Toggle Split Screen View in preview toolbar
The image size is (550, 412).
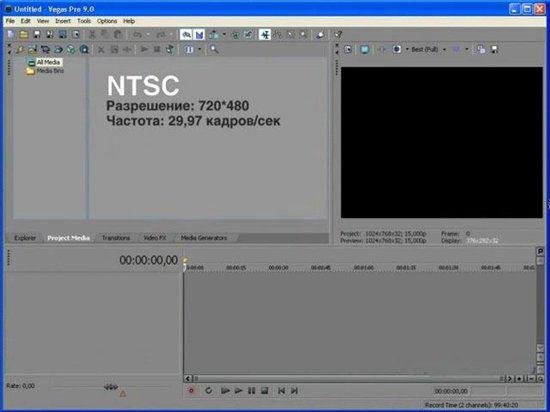click(x=397, y=49)
